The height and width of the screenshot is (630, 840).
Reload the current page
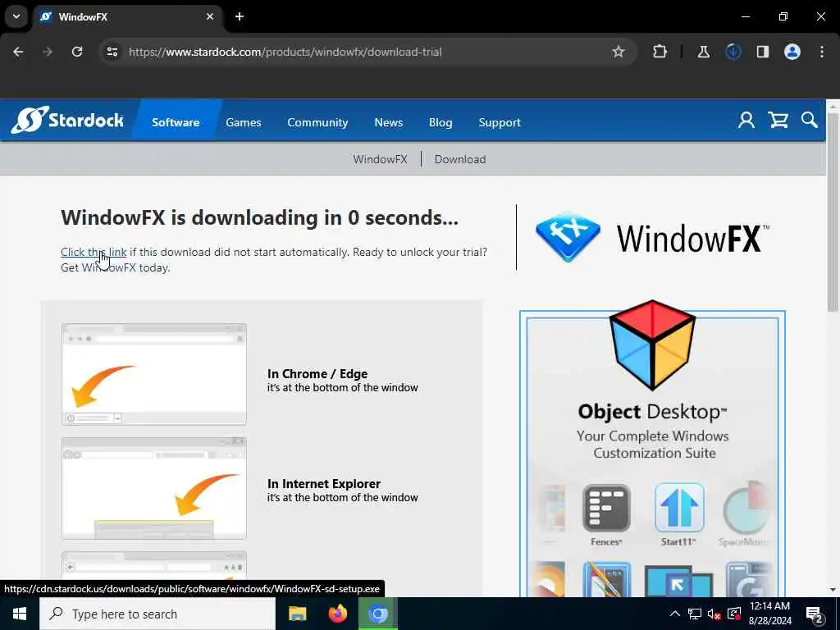[x=77, y=52]
